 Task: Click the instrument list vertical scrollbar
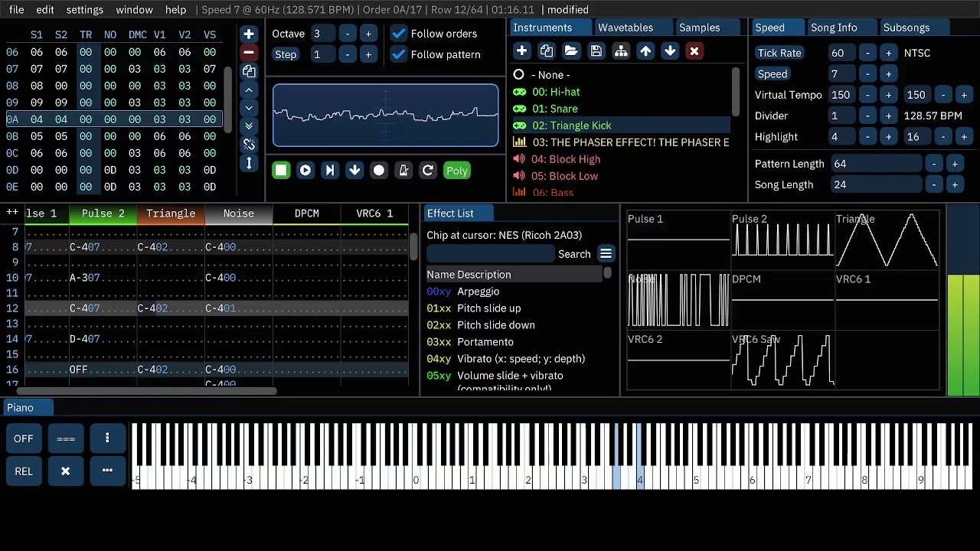(x=736, y=92)
